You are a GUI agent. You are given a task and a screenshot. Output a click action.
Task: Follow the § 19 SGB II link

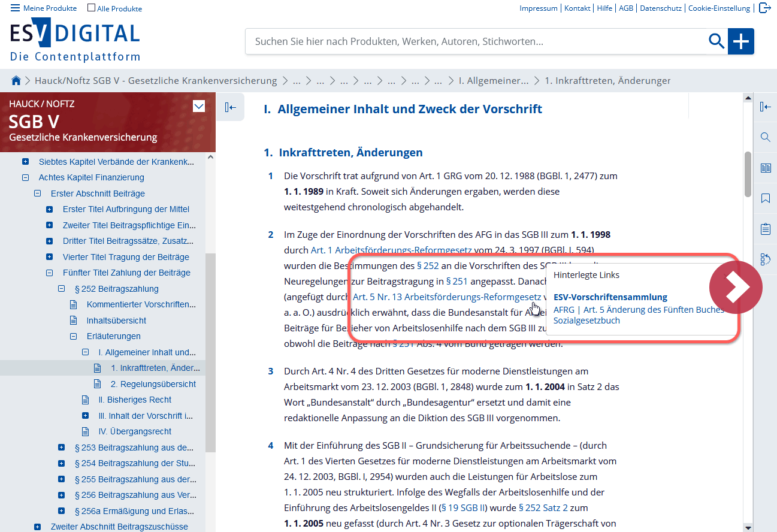(x=463, y=507)
